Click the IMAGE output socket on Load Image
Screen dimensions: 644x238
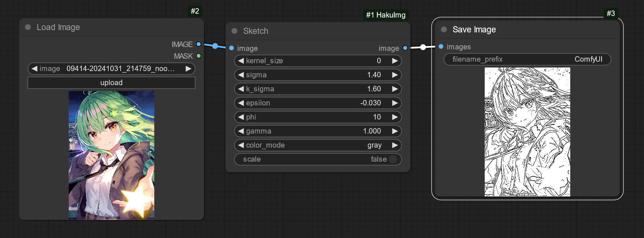pyautogui.click(x=199, y=44)
